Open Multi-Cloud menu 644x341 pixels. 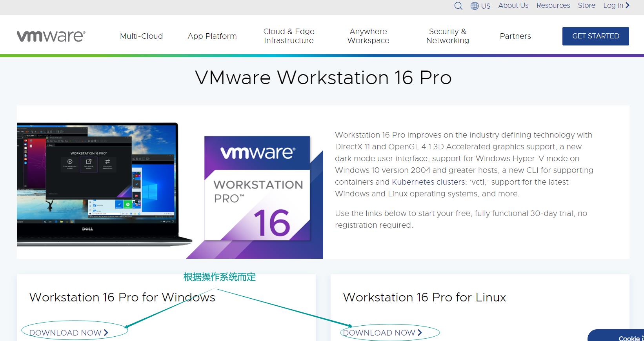pos(141,36)
